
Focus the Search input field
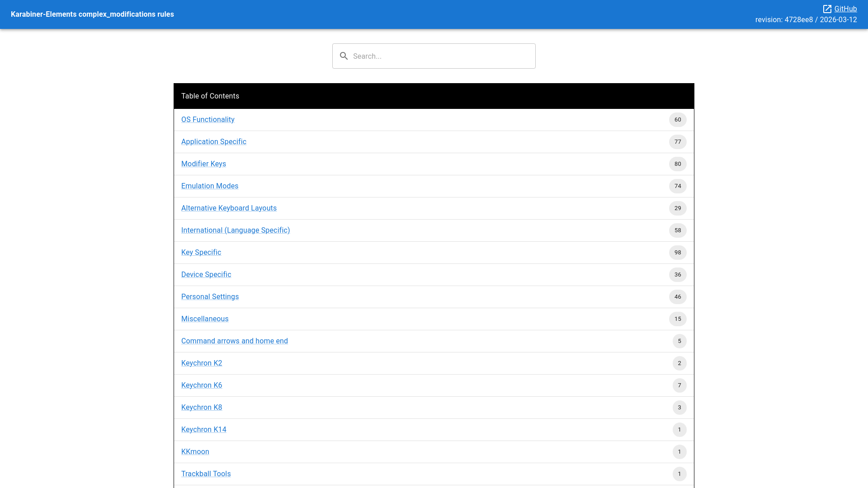click(x=434, y=56)
